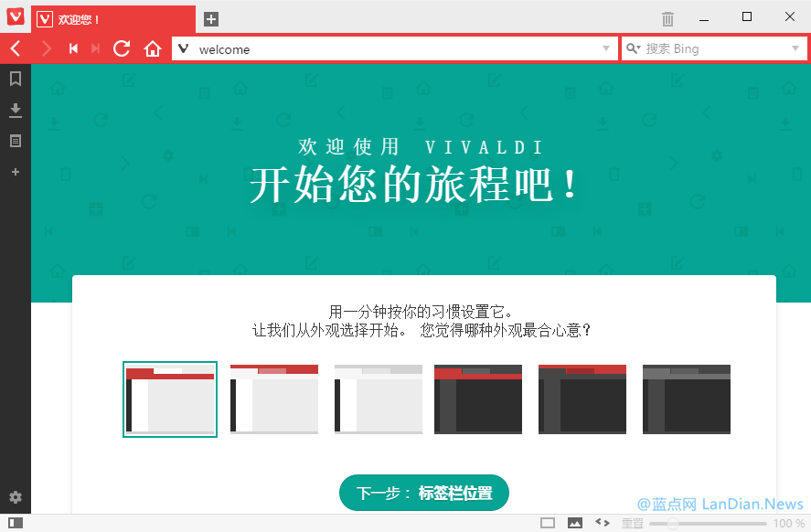Open the Notes panel

pos(15,141)
